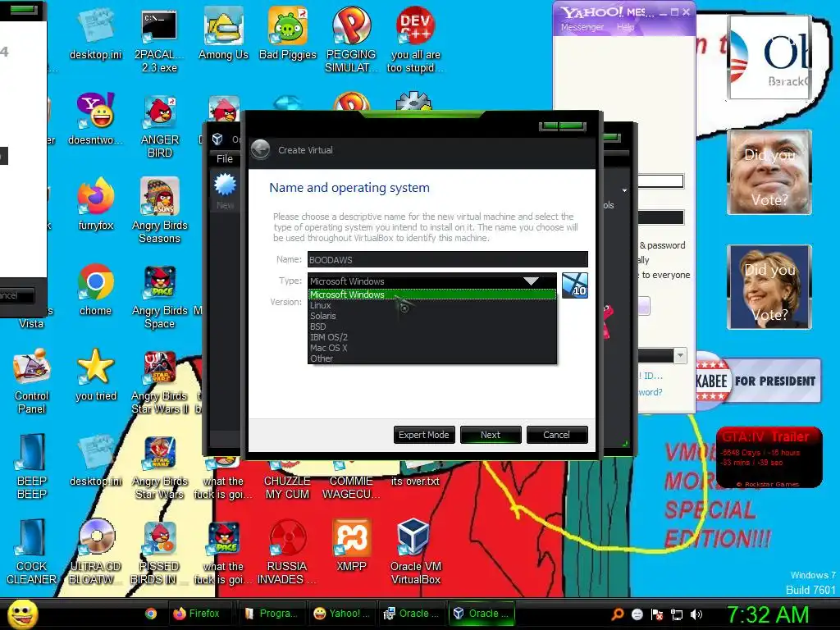Screen dimensions: 840x630
Task: Click the 'ID...' link in Yahoo Messenger
Action: coord(653,376)
